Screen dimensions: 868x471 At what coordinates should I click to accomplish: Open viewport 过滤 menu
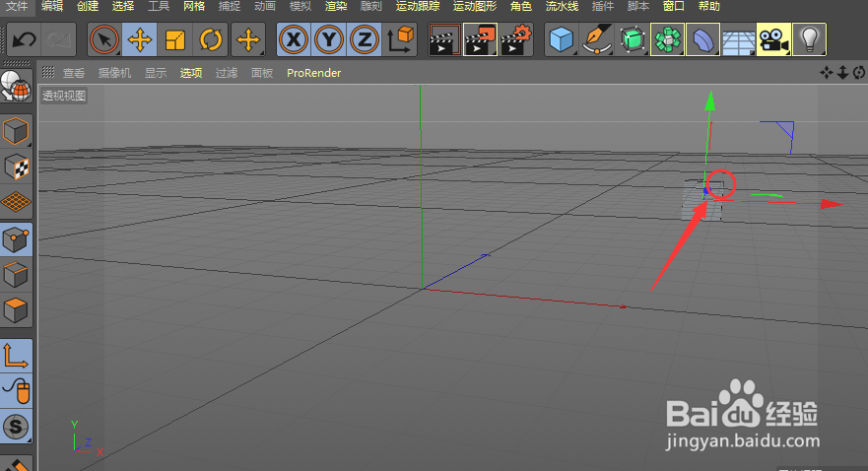227,73
